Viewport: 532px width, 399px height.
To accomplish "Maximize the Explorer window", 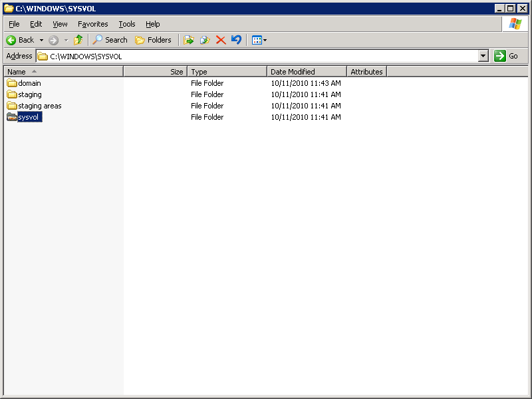I will click(510, 9).
